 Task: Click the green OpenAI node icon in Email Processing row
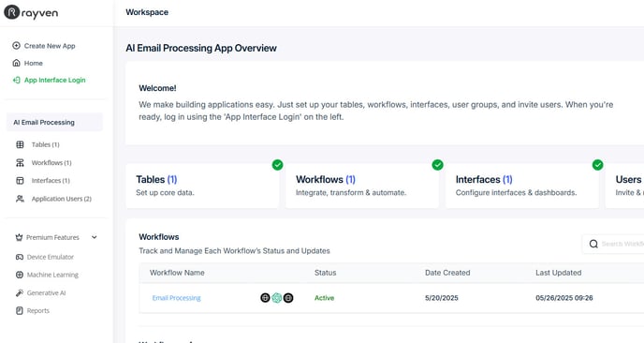pyautogui.click(x=277, y=298)
